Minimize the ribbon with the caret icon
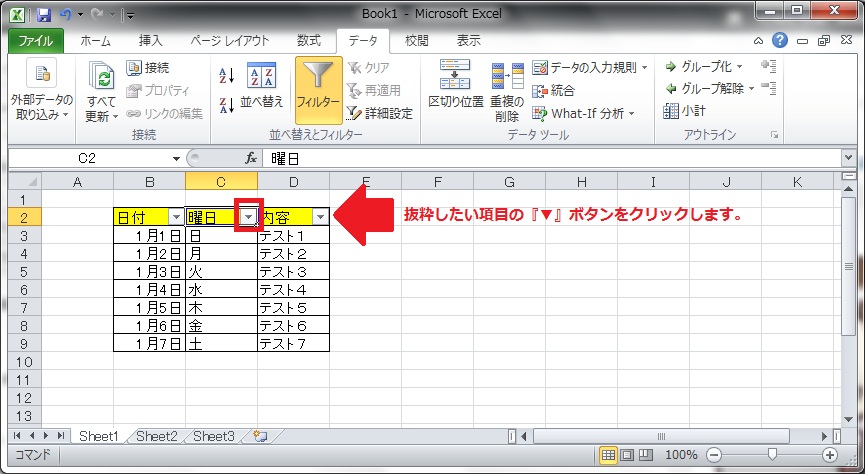 759,41
